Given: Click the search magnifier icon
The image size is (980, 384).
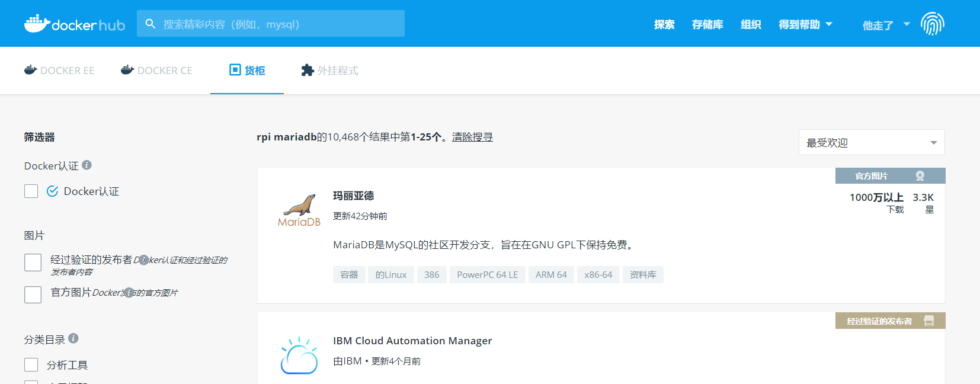Looking at the screenshot, I should pyautogui.click(x=150, y=24).
